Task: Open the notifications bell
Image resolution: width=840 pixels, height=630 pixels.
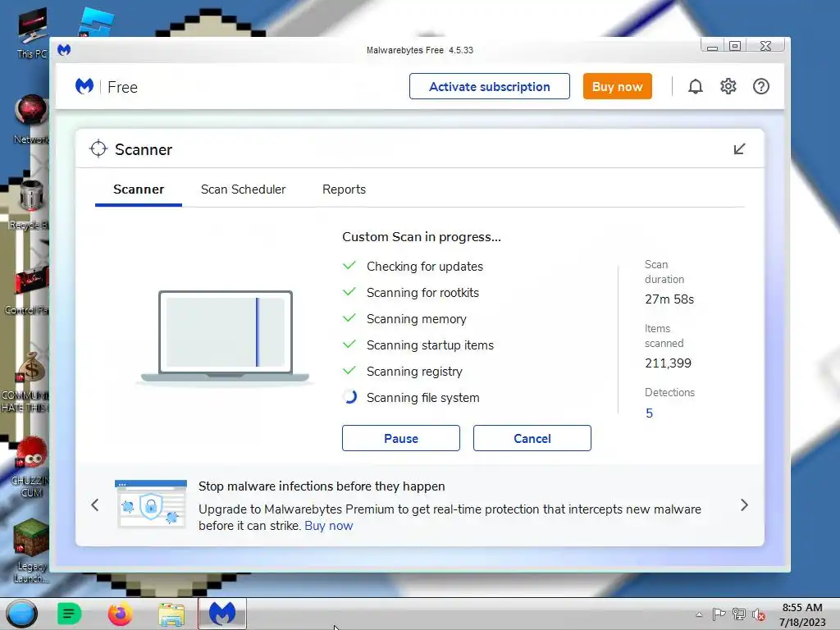Action: tap(696, 86)
